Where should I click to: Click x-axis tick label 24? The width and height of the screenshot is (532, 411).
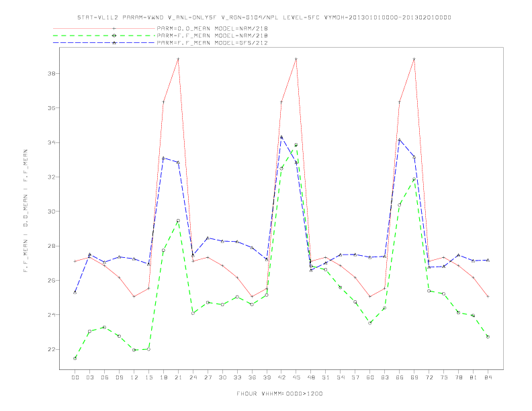point(193,377)
